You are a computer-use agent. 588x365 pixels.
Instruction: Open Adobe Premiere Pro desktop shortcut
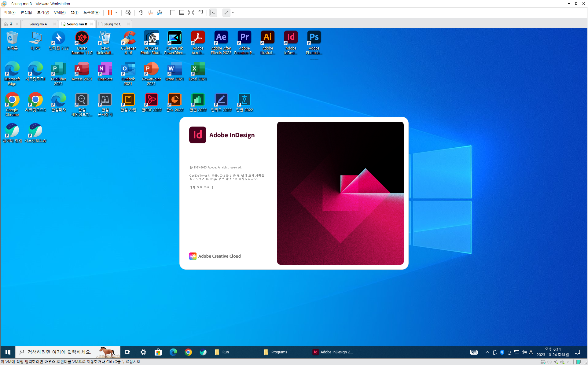[x=244, y=42]
